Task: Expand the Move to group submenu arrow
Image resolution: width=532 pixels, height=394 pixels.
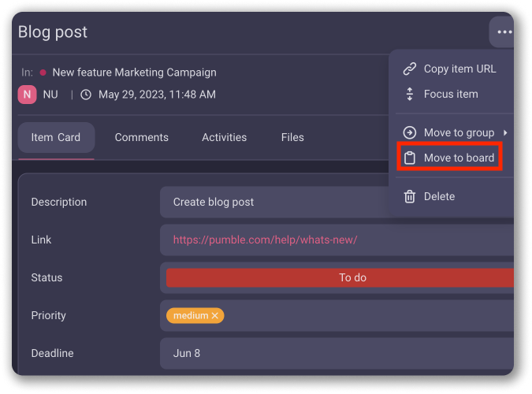Action: pos(505,132)
